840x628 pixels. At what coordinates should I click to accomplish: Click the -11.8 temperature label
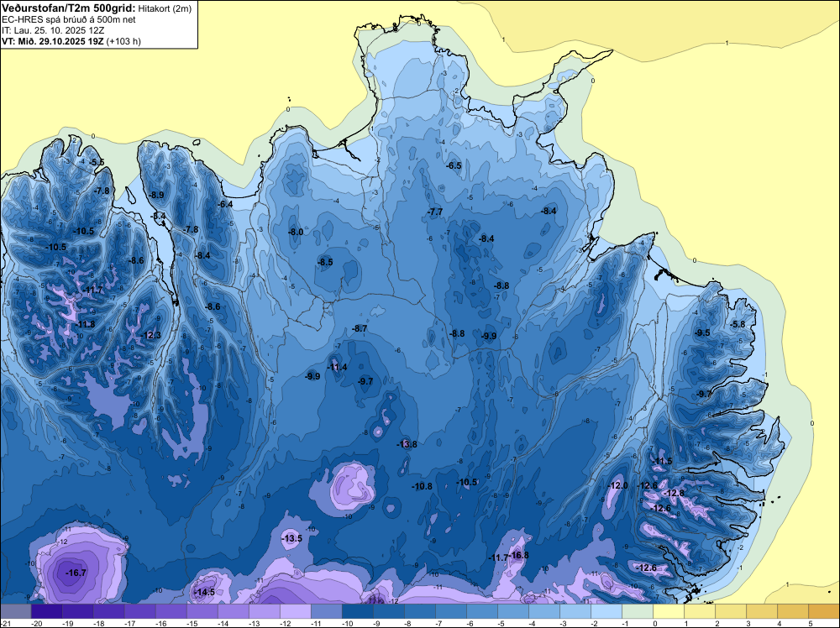click(x=85, y=324)
